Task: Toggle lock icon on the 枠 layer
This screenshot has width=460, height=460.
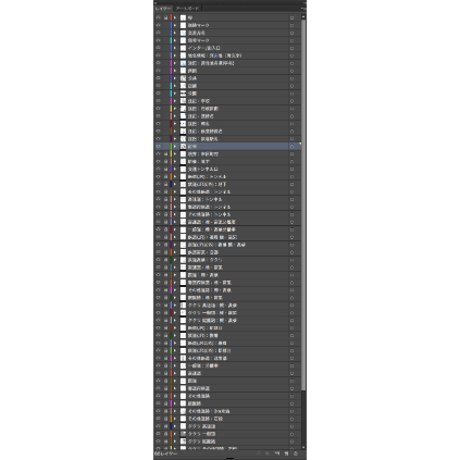Action: click(x=166, y=18)
